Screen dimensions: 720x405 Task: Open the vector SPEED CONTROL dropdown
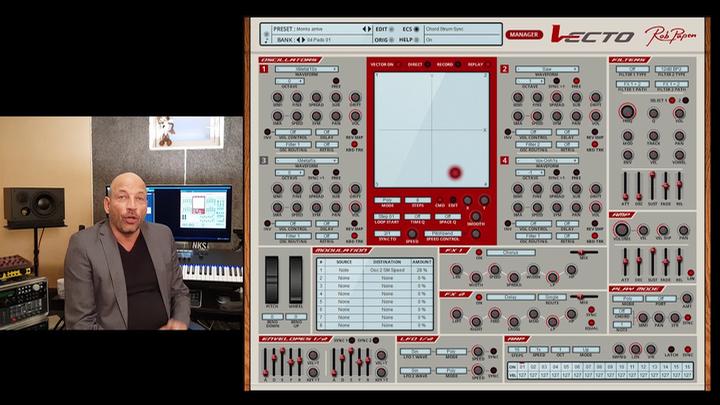click(x=442, y=233)
